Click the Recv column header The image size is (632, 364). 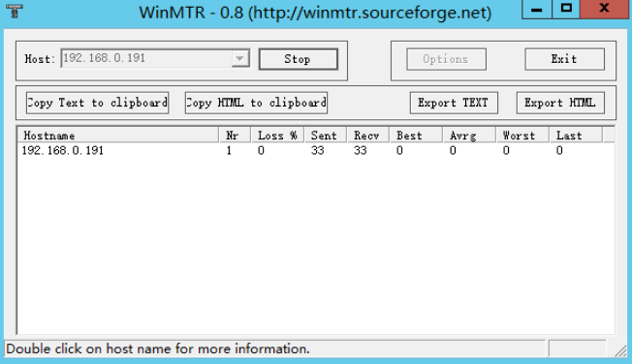click(368, 136)
